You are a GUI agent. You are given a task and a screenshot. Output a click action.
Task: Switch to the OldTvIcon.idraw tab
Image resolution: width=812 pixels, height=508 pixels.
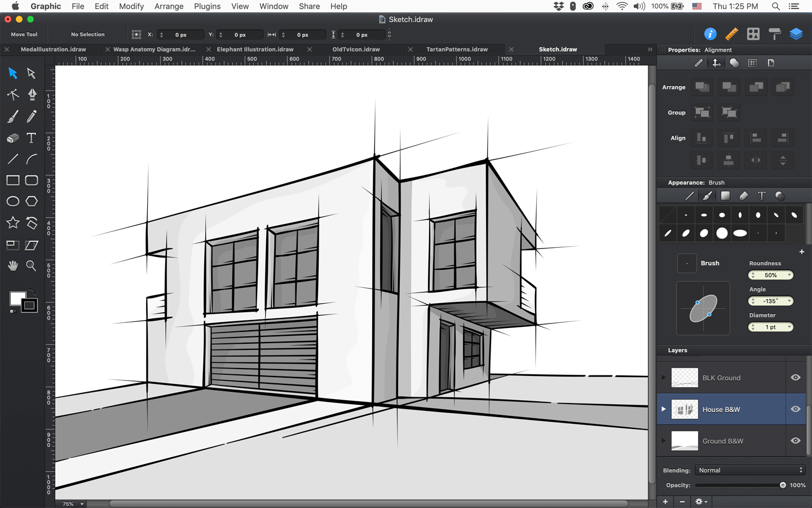[355, 49]
